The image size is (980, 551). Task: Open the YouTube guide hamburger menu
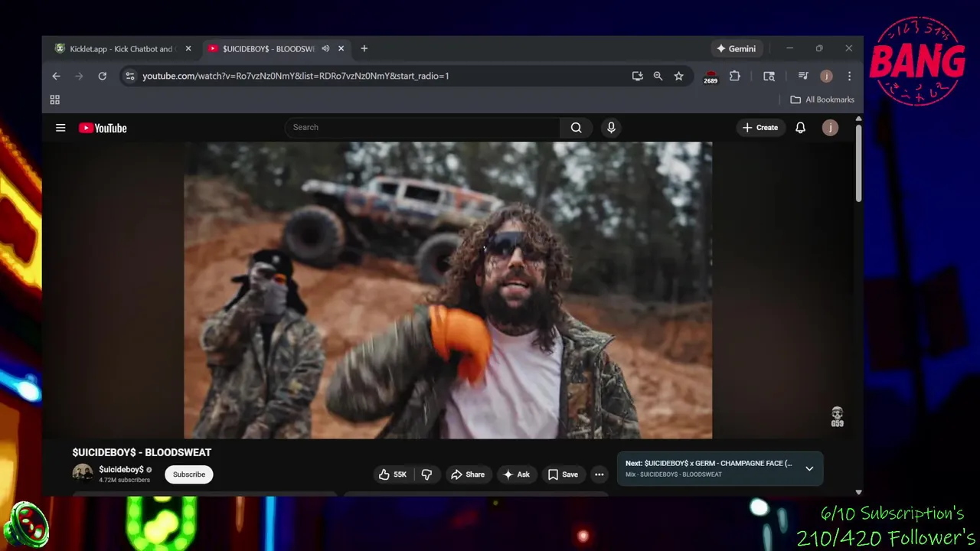[60, 128]
